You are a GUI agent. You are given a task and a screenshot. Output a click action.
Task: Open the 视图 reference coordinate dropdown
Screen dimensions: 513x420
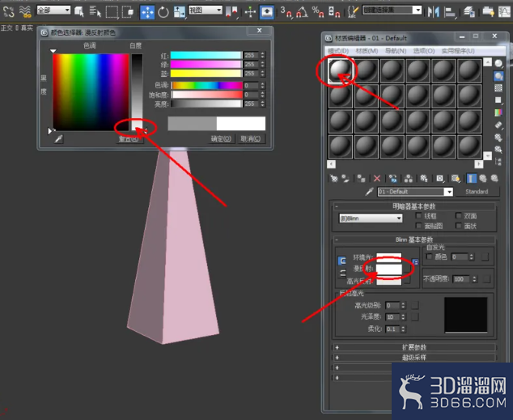click(206, 11)
